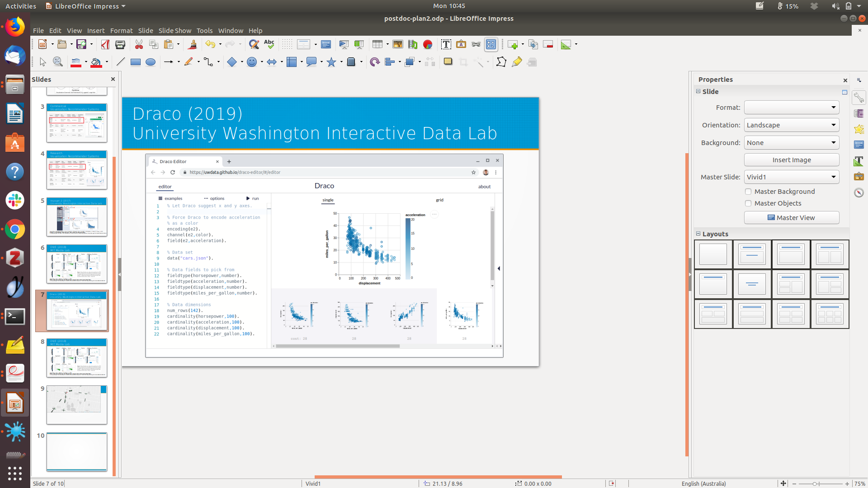Open the Background dropdown

click(791, 143)
